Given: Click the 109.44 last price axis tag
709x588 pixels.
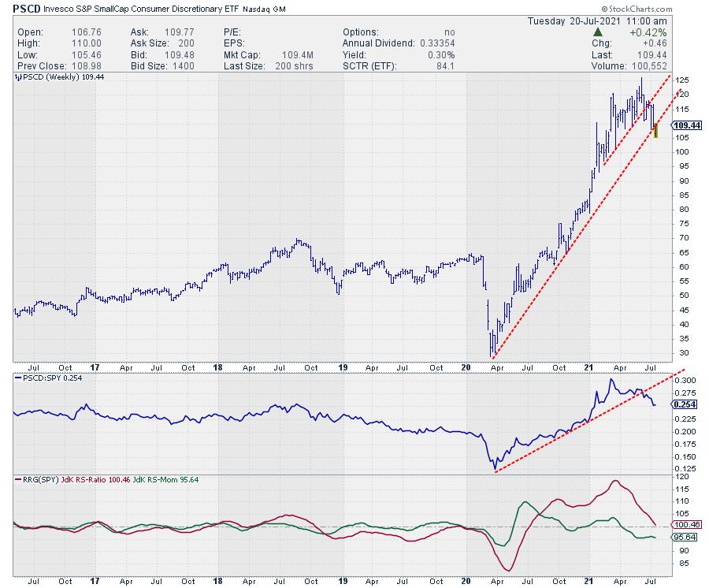Looking at the screenshot, I should (683, 125).
